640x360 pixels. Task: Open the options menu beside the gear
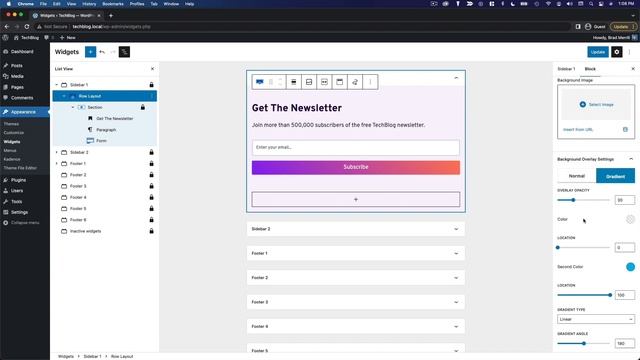pyautogui.click(x=629, y=52)
